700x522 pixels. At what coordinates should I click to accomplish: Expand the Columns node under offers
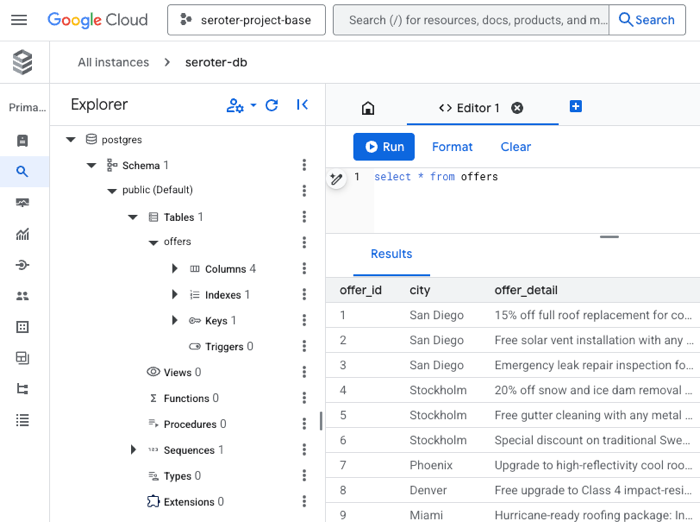(175, 269)
